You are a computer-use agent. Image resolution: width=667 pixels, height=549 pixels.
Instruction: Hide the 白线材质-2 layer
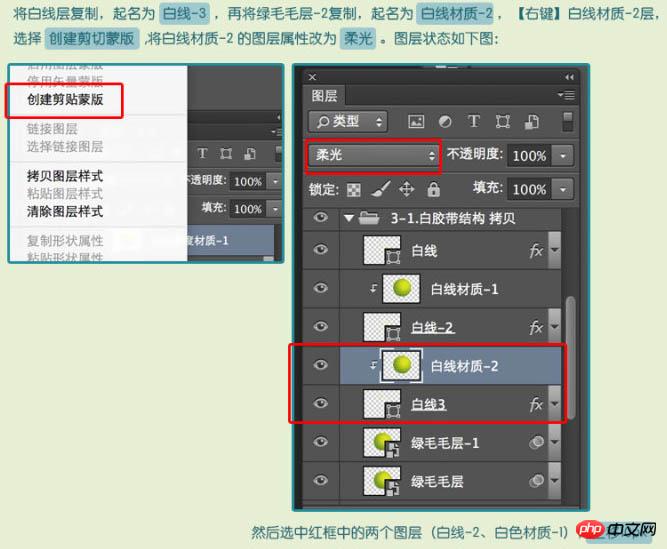pos(321,365)
